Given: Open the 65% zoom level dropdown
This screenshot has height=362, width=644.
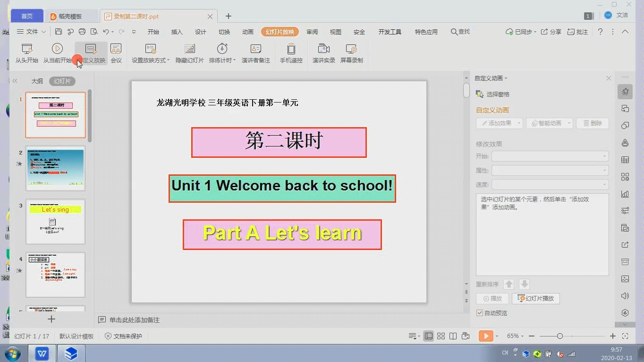Looking at the screenshot, I should 515,336.
